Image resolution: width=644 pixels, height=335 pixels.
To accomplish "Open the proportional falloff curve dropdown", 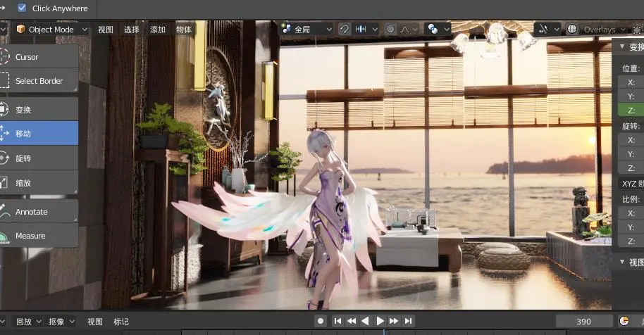I will click(408, 29).
